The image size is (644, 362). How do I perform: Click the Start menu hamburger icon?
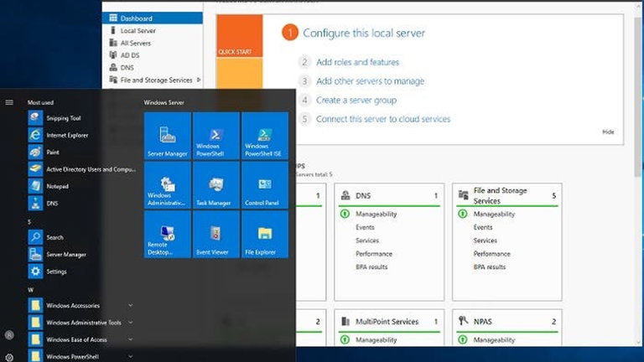9,102
